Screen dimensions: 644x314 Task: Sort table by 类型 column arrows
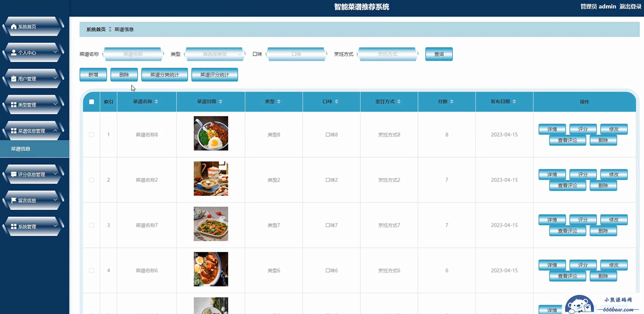(279, 102)
